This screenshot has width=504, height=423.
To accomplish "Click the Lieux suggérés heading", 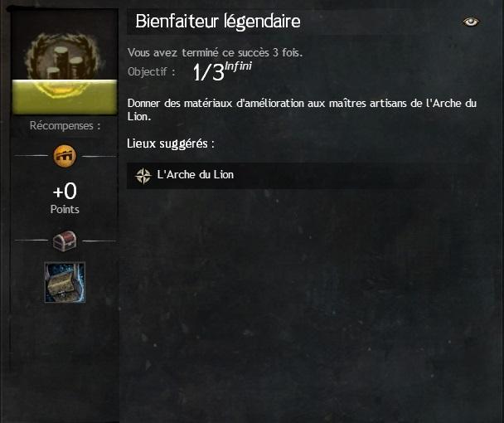I will 171,143.
